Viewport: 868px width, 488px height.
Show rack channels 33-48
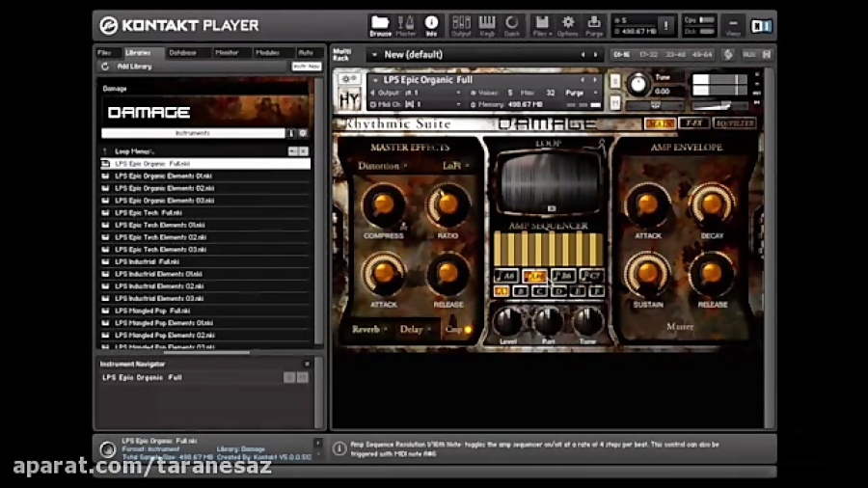coord(675,54)
